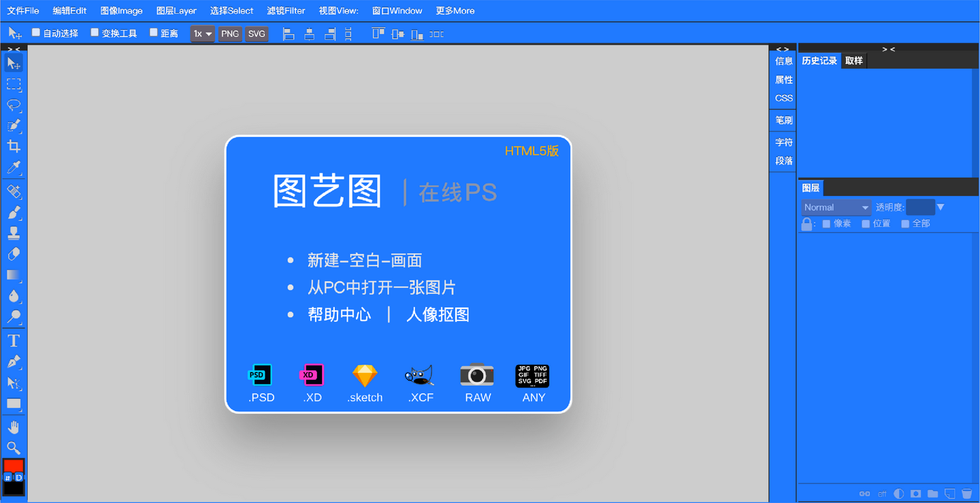
Task: Activate the Eyedropper tool
Action: (14, 167)
